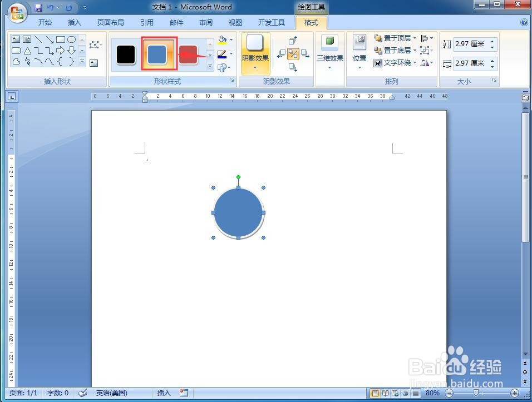Image resolution: width=532 pixels, height=402 pixels.
Task: Open the Shape Fill dropdown
Action: [231, 39]
